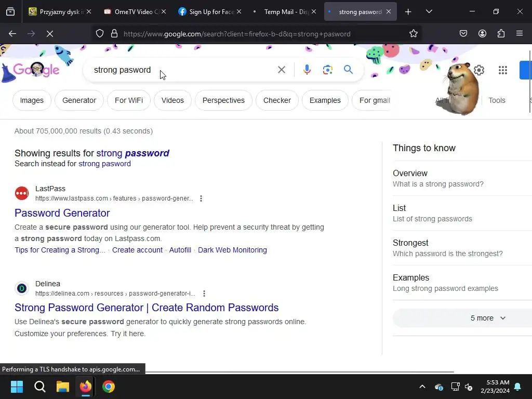Search instead for strong pasword
Screen dimensions: 532x399
104,164
